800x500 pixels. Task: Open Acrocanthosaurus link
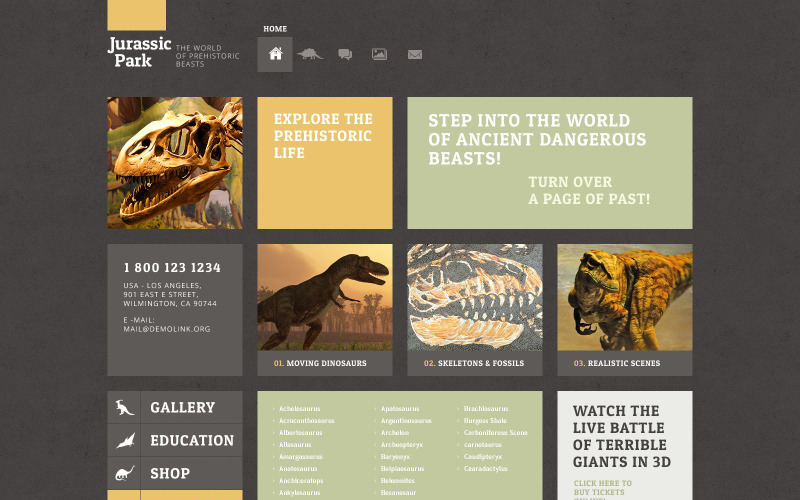[x=307, y=421]
